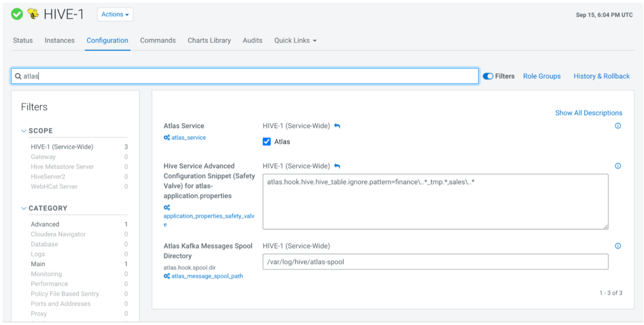
Task: Click the Hive bee logo icon
Action: click(x=33, y=14)
